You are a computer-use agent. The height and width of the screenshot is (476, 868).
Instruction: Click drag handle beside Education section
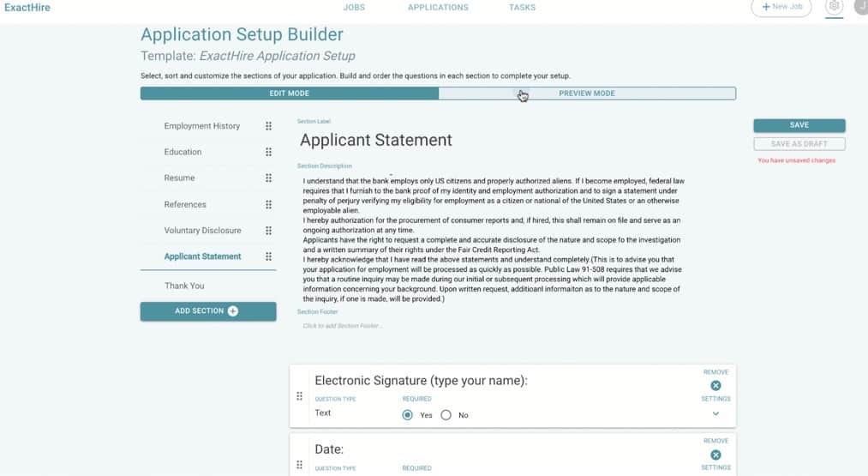(268, 152)
